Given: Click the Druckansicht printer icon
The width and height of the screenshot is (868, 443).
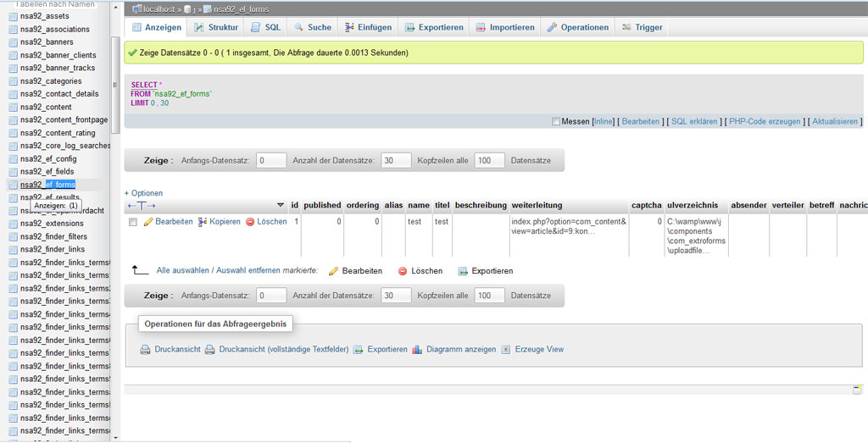Looking at the screenshot, I should pyautogui.click(x=145, y=350).
